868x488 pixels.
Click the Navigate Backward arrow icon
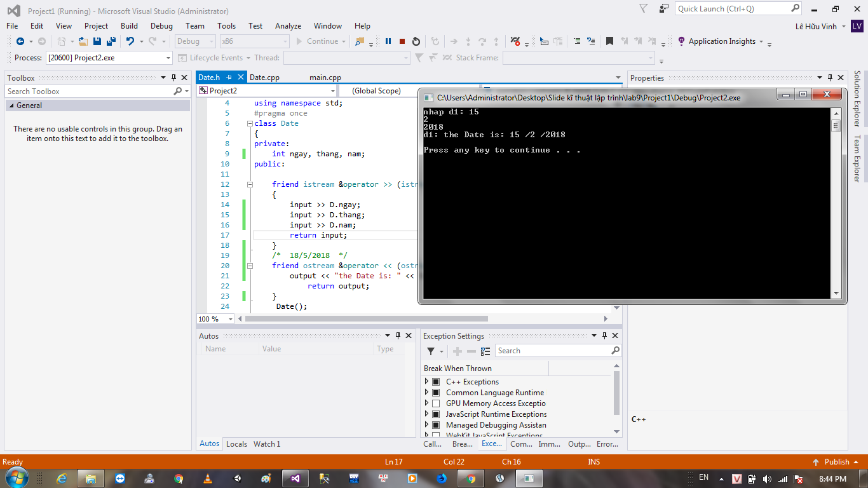20,41
